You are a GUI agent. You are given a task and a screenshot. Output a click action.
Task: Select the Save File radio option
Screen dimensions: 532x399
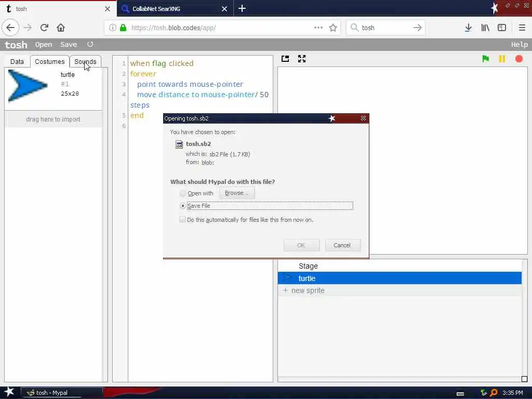click(x=182, y=206)
